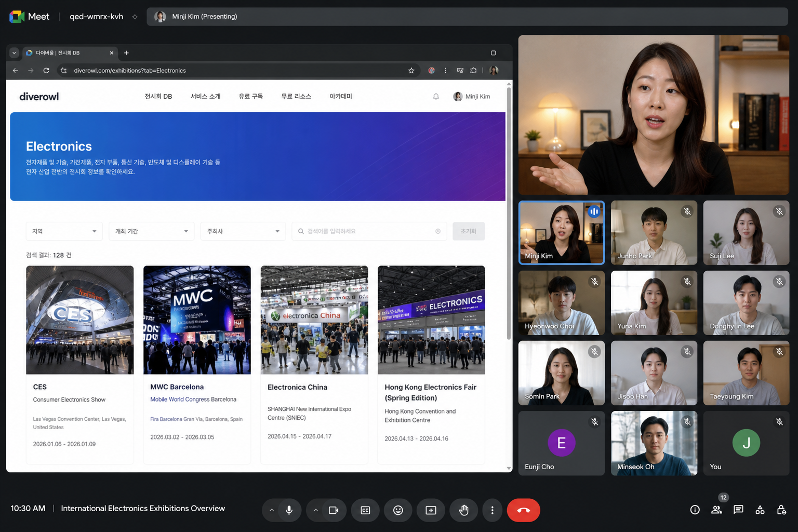The width and height of the screenshot is (798, 532).
Task: Bookmark the page with star icon
Action: coord(411,71)
